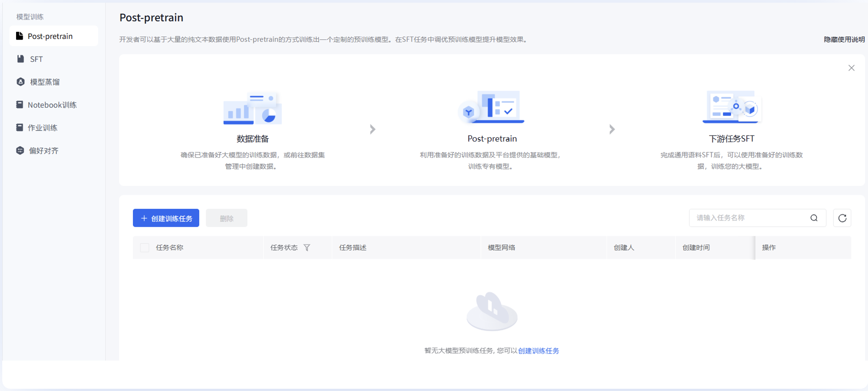Click the SFT file icon
The height and width of the screenshot is (391, 868).
(x=21, y=59)
